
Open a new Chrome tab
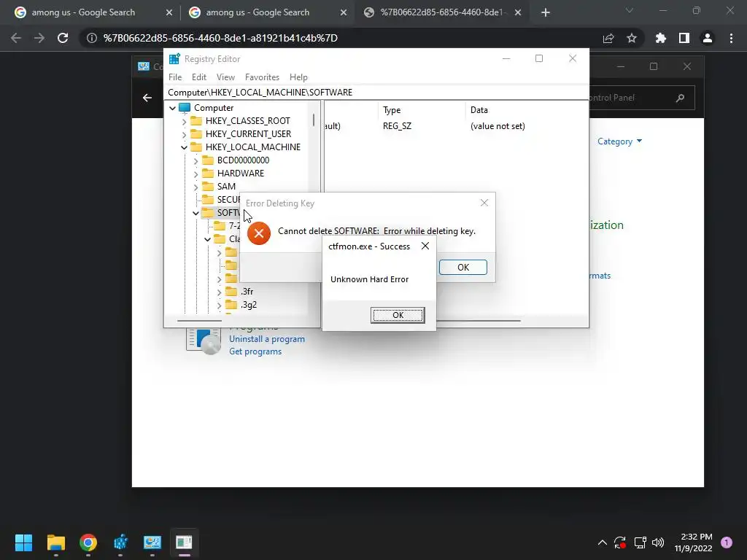(x=546, y=13)
